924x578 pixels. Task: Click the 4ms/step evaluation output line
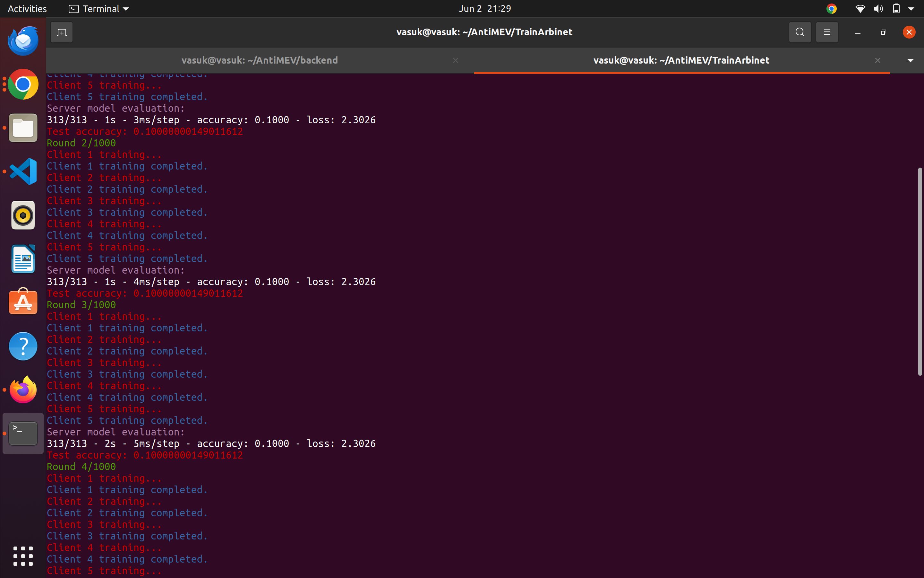(x=211, y=282)
